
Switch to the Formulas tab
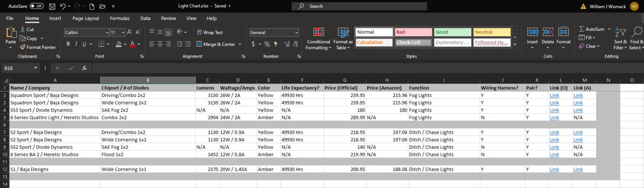120,18
